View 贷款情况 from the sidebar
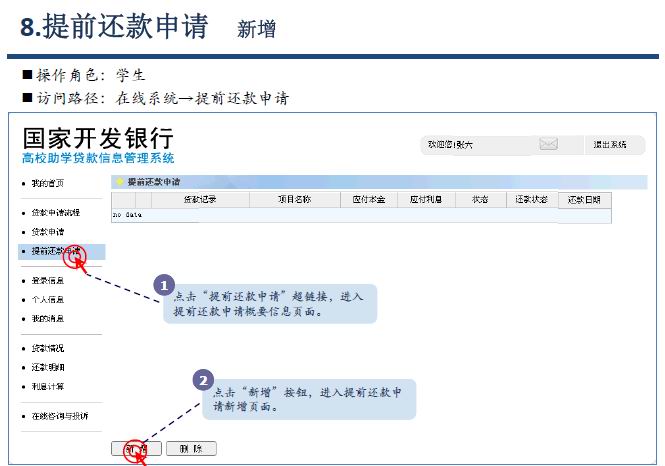Image resolution: width=665 pixels, height=466 pixels. [x=47, y=348]
